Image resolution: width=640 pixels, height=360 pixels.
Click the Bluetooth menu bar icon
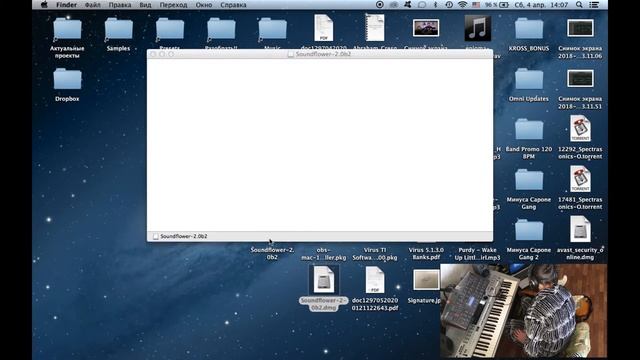tap(435, 5)
